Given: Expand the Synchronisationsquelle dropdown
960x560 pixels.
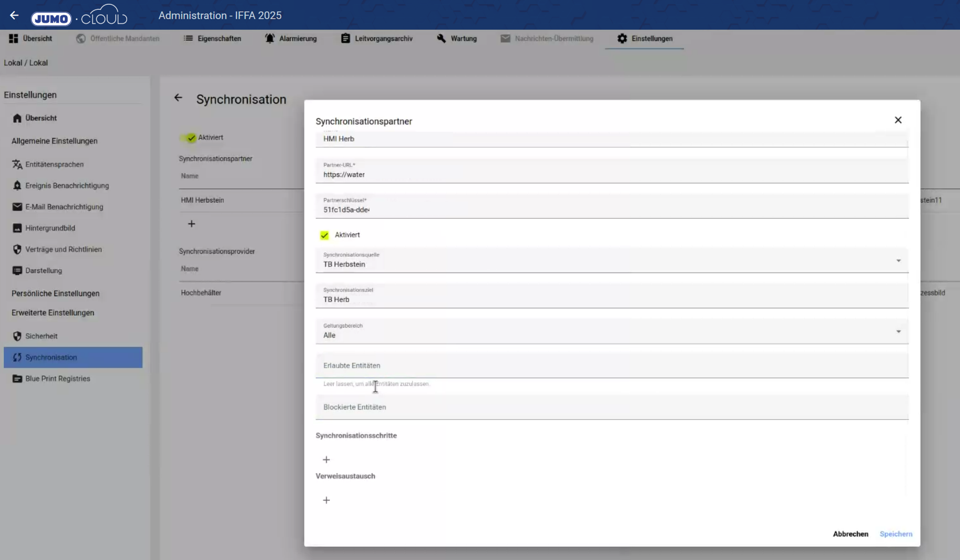Looking at the screenshot, I should 898,261.
